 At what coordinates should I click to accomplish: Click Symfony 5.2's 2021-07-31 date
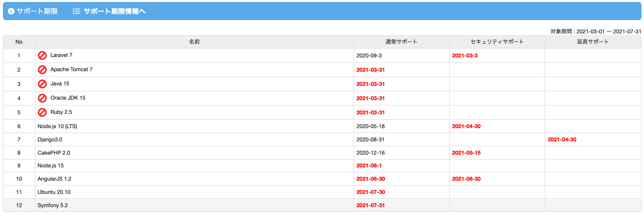tap(370, 205)
